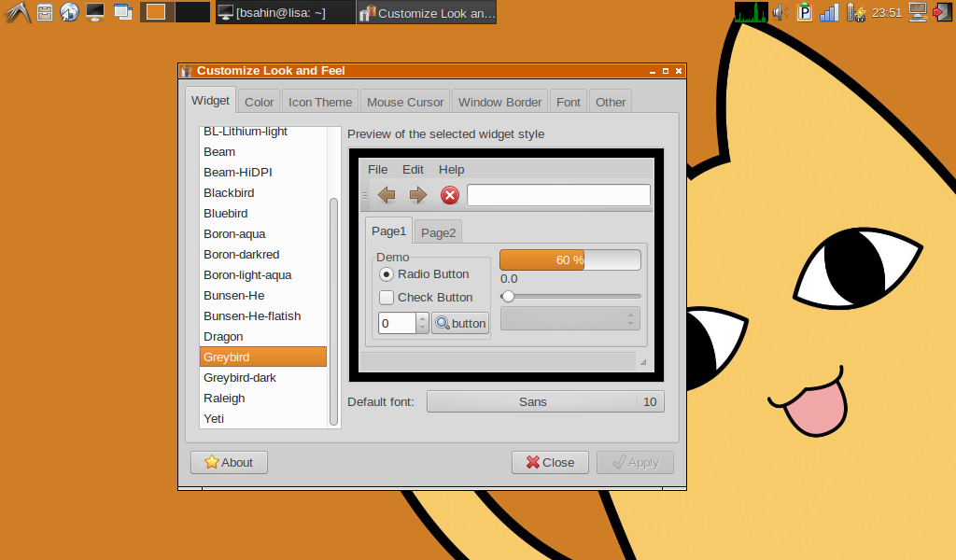Select the Blackbird theme
The height and width of the screenshot is (560, 956).
pyautogui.click(x=263, y=193)
